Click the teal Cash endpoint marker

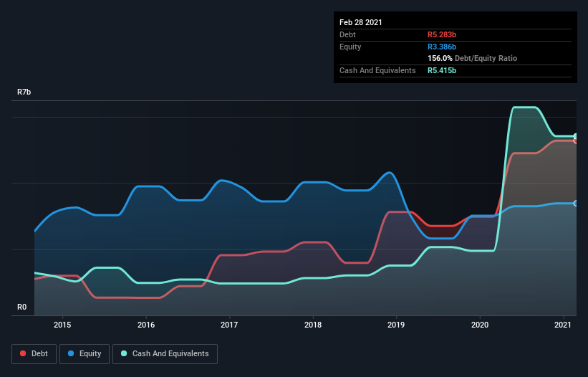576,136
